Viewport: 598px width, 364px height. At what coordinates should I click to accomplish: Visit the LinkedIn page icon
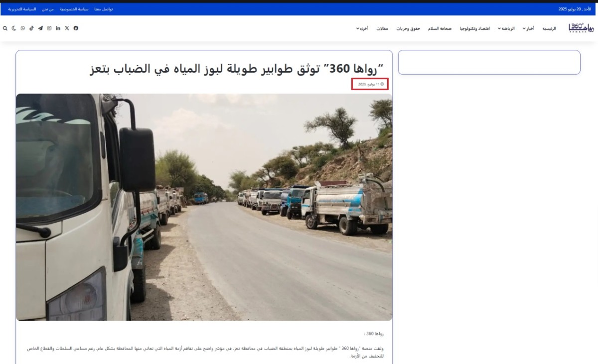click(x=58, y=28)
